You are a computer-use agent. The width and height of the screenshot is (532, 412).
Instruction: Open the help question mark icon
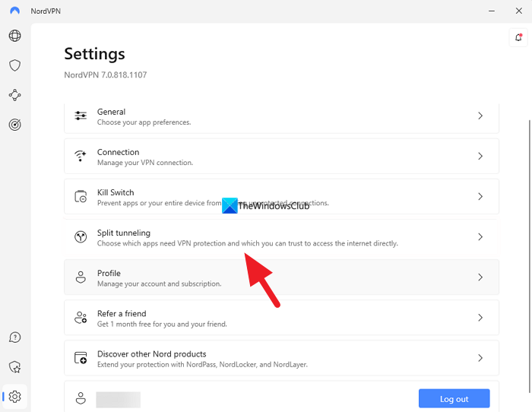pos(14,338)
